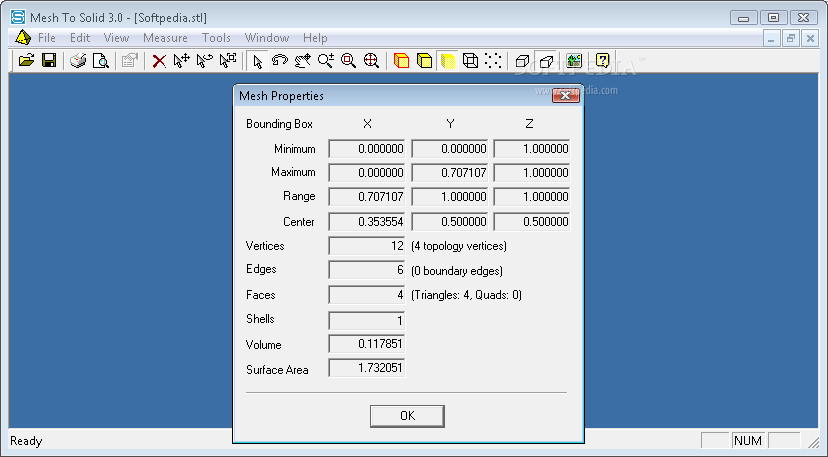Open the Window menu
Image resolution: width=828 pixels, height=457 pixels.
(x=267, y=38)
